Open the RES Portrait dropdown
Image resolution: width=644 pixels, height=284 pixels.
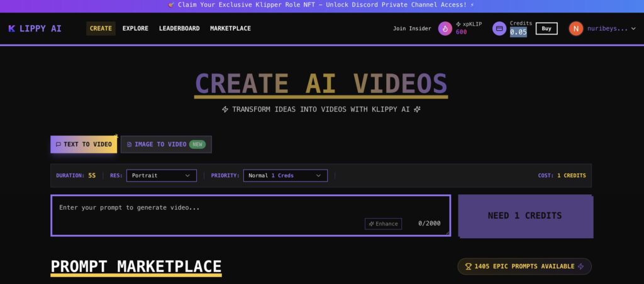[x=162, y=176]
